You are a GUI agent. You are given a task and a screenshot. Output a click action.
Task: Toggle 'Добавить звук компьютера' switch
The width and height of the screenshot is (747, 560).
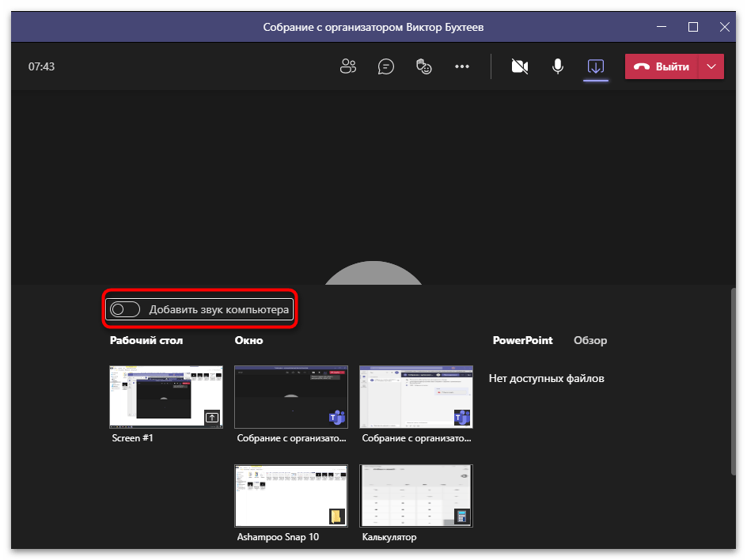(125, 309)
